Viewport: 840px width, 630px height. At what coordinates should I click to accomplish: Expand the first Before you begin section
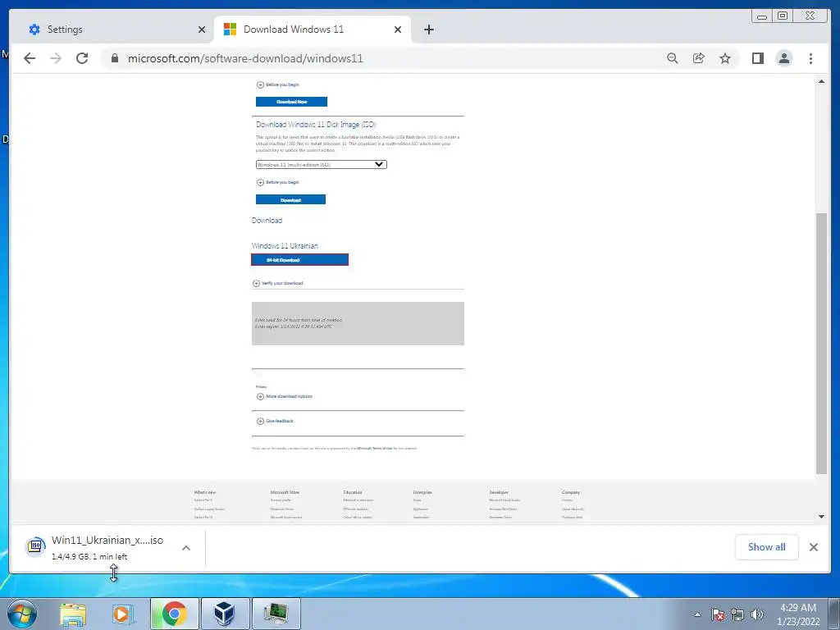(x=278, y=84)
